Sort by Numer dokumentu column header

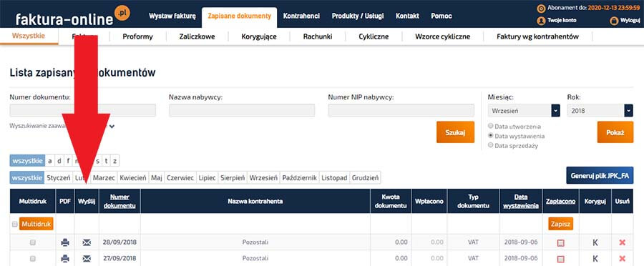(x=119, y=201)
